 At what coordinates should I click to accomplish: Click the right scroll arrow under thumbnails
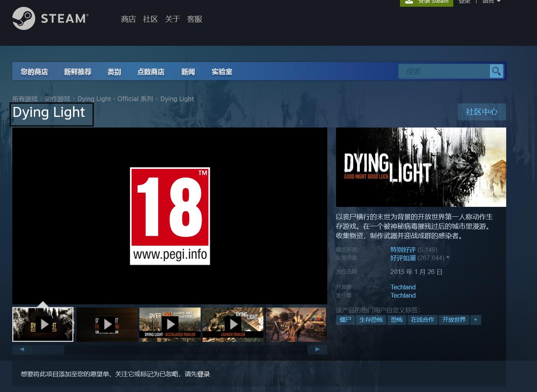(317, 349)
